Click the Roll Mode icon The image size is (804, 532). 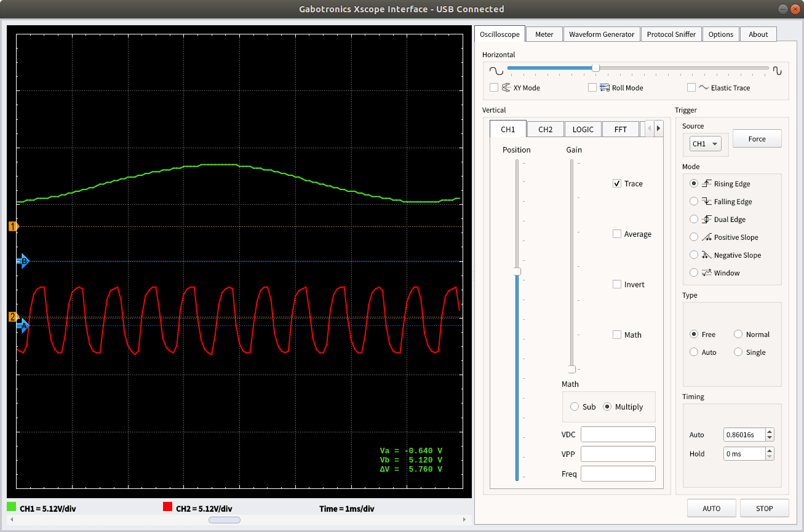click(x=605, y=87)
